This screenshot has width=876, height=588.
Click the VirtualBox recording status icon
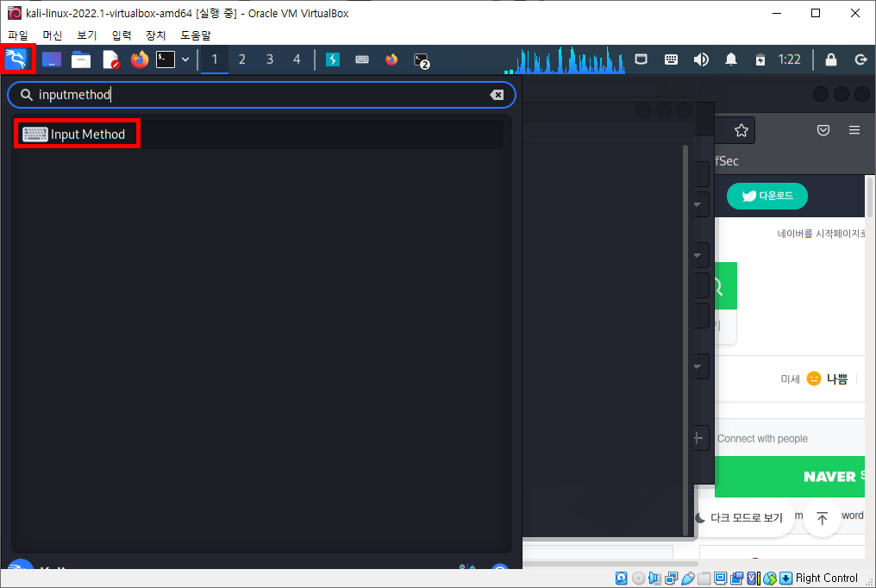pyautogui.click(x=737, y=579)
